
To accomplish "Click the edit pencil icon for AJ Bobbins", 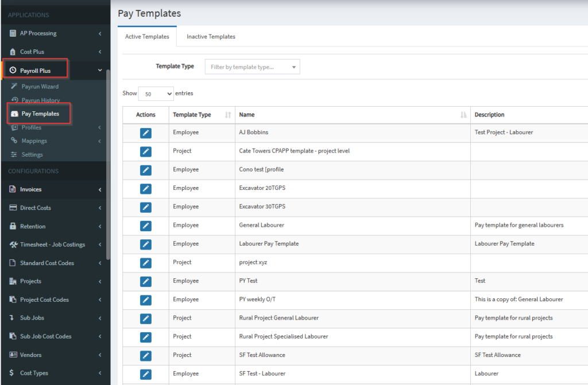I will pyautogui.click(x=146, y=133).
